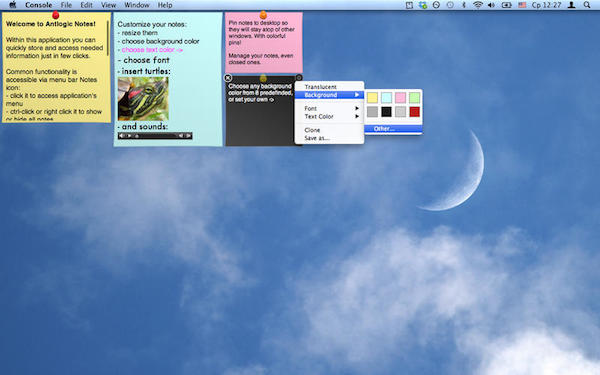Click the turtle image in cyan note

(x=143, y=99)
